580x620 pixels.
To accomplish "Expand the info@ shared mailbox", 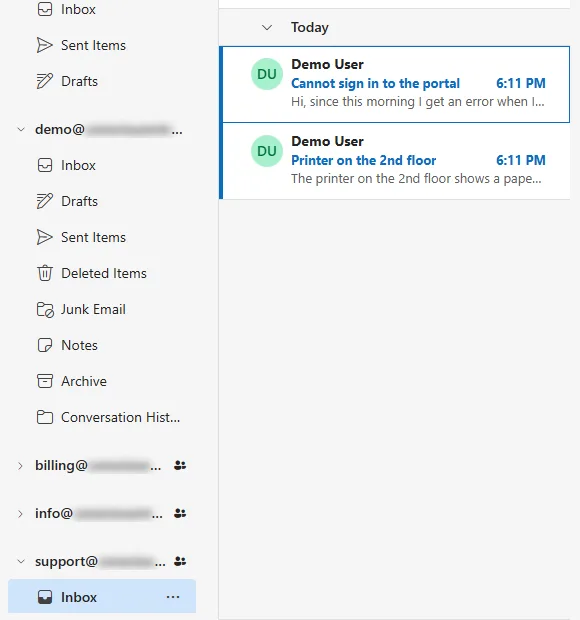I will click(x=20, y=514).
